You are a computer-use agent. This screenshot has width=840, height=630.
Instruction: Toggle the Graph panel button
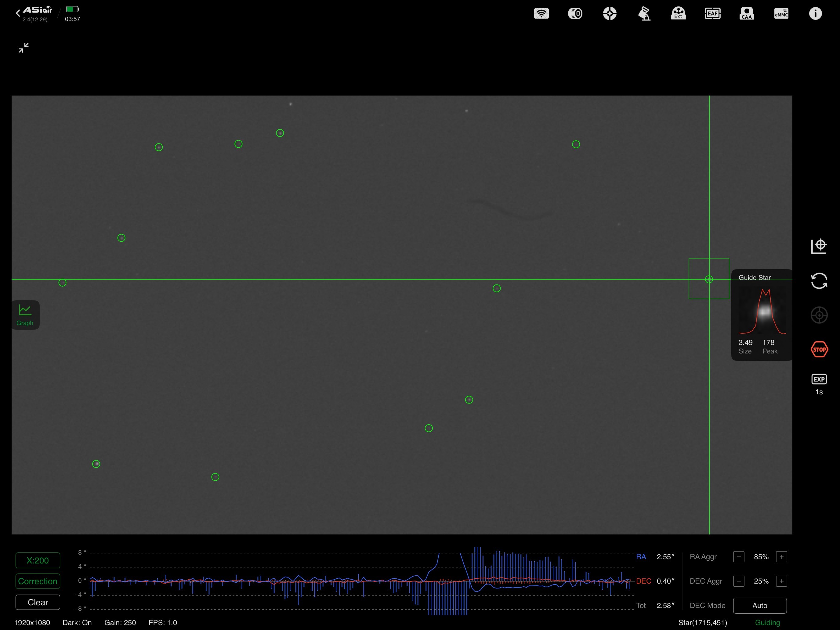tap(25, 315)
